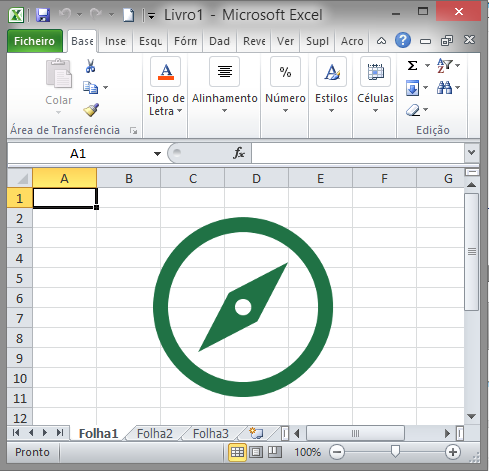Open Customize Quick Access Toolbar dropdown
Viewport: 489px width, 471px height.
(151, 15)
